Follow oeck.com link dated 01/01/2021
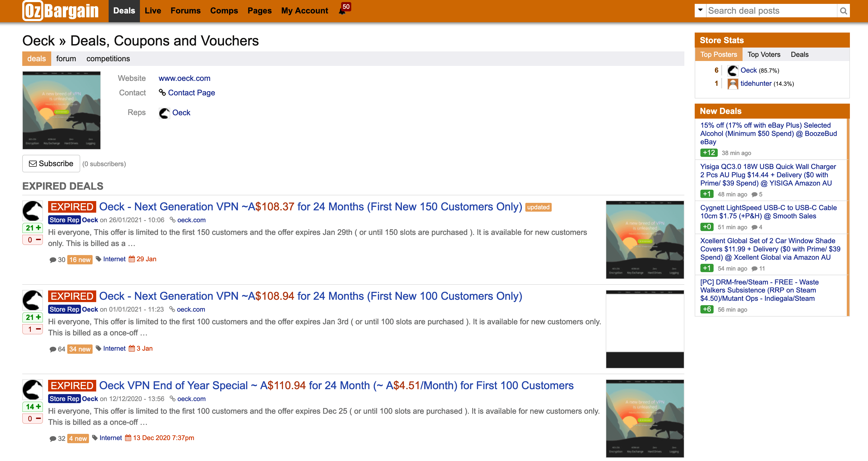Image resolution: width=868 pixels, height=461 pixels. (191, 309)
